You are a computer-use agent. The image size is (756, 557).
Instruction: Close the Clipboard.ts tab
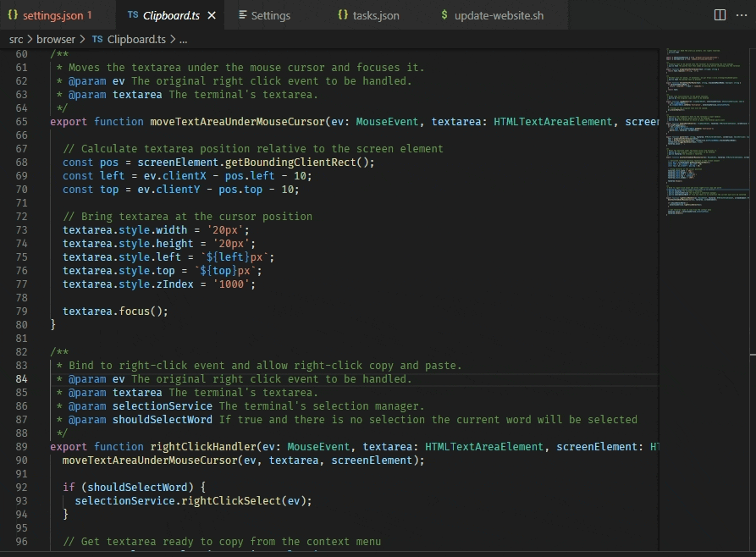point(212,15)
